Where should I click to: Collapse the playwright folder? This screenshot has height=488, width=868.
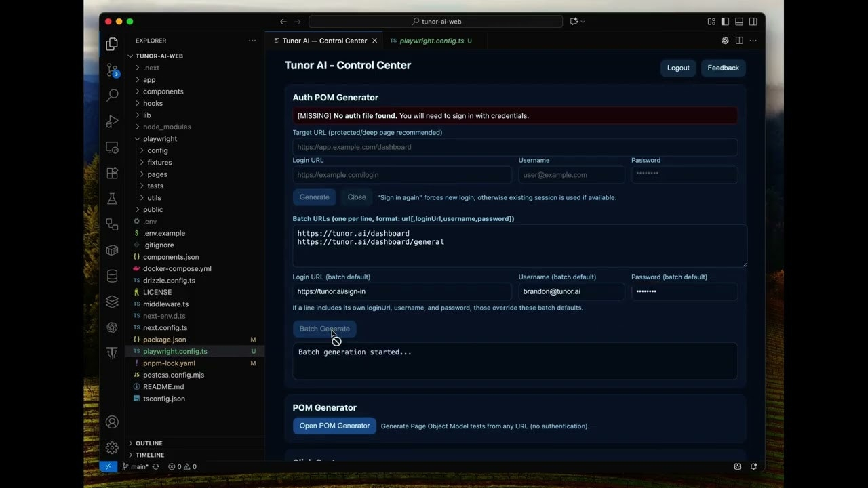click(x=159, y=138)
